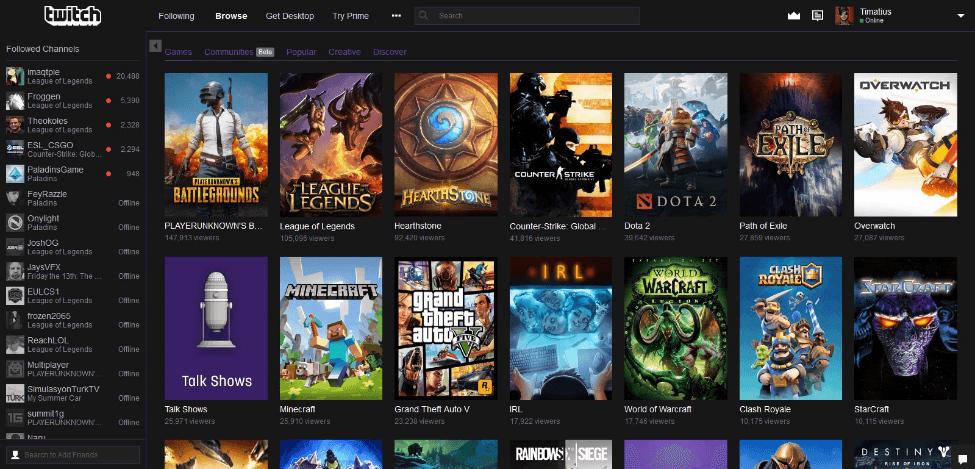The image size is (975, 469).
Task: Open summit1g channel avatar
Action: tap(15, 417)
